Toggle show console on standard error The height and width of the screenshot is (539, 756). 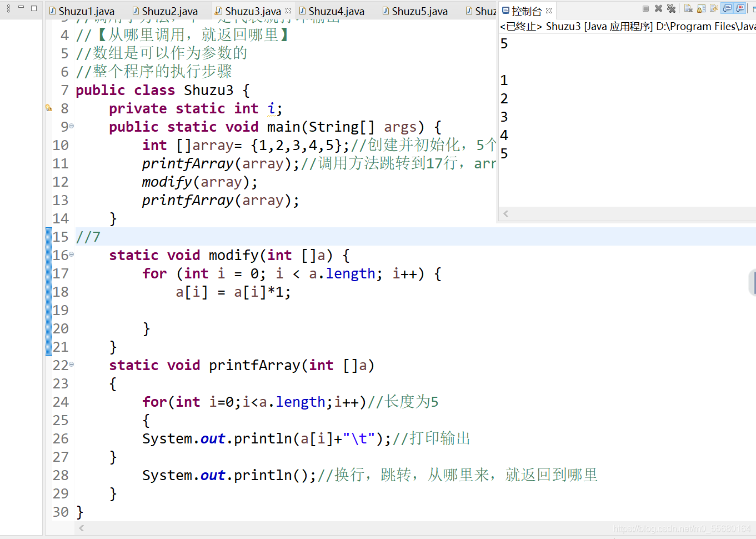740,9
